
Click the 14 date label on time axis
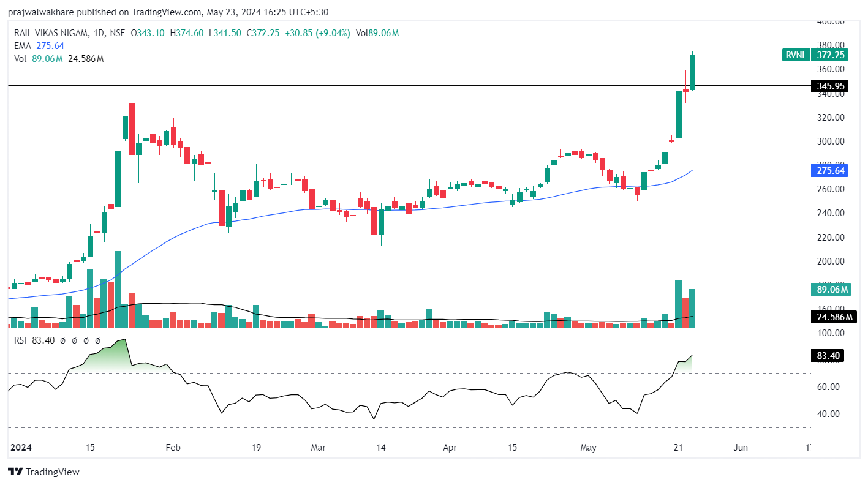click(381, 448)
